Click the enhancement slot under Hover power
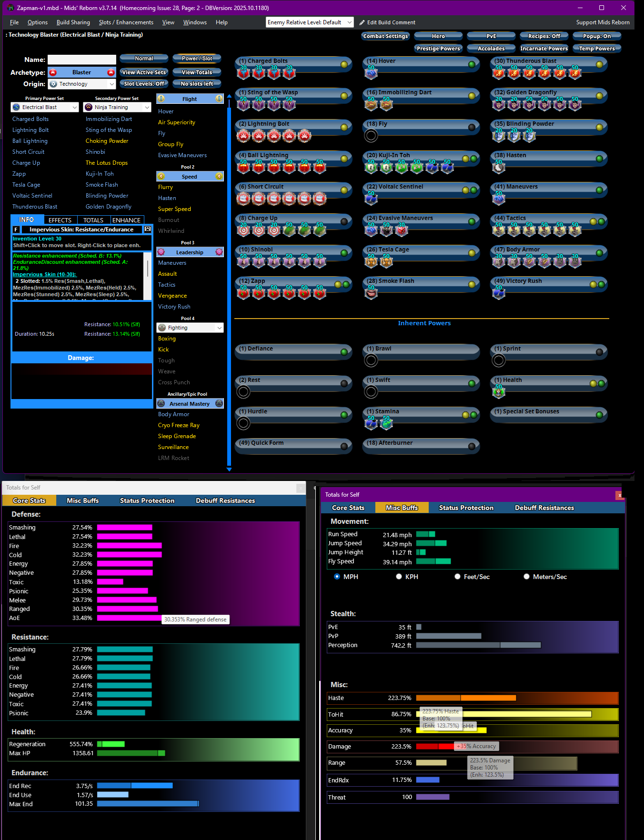This screenshot has width=644, height=840. [x=371, y=72]
